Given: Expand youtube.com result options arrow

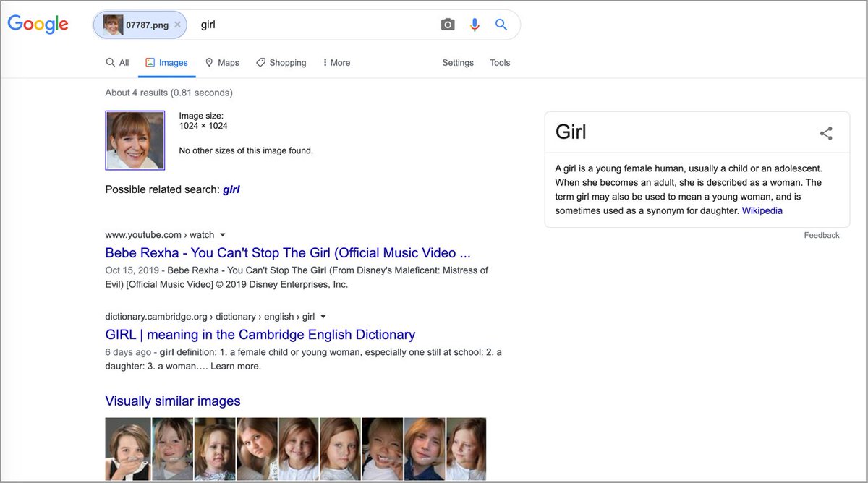Looking at the screenshot, I should [223, 235].
